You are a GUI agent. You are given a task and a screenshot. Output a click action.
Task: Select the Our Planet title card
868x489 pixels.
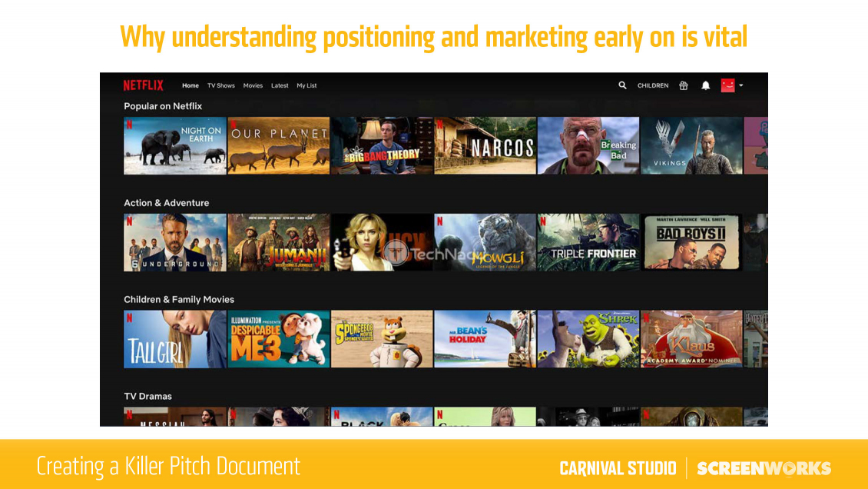pos(279,145)
